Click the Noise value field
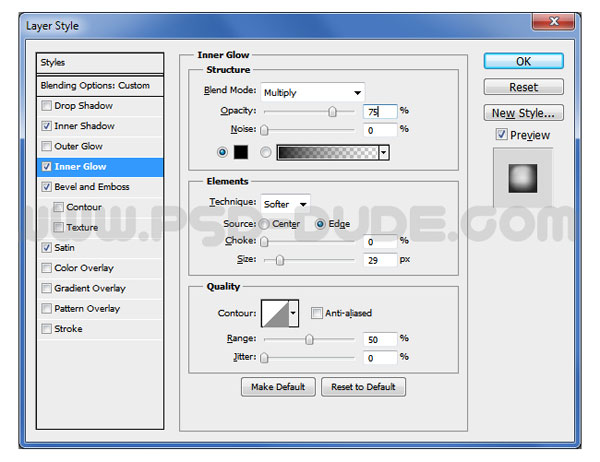600x462 pixels. click(x=380, y=130)
